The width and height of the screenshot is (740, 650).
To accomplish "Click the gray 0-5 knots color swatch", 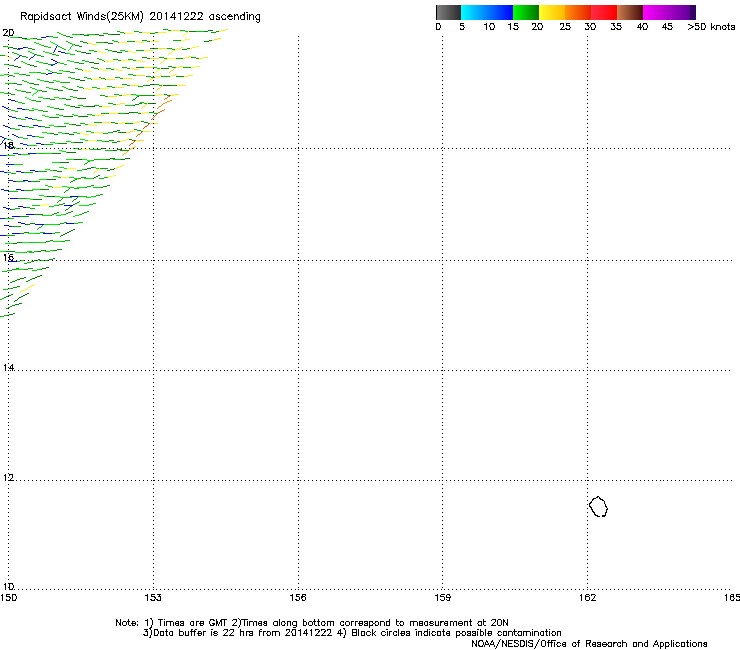I will click(448, 12).
